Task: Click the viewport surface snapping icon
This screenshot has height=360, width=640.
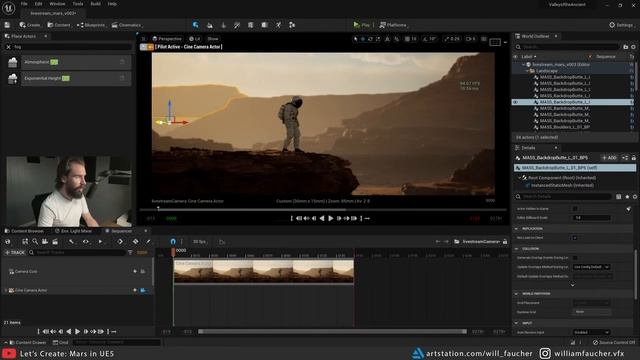Action: [397, 39]
